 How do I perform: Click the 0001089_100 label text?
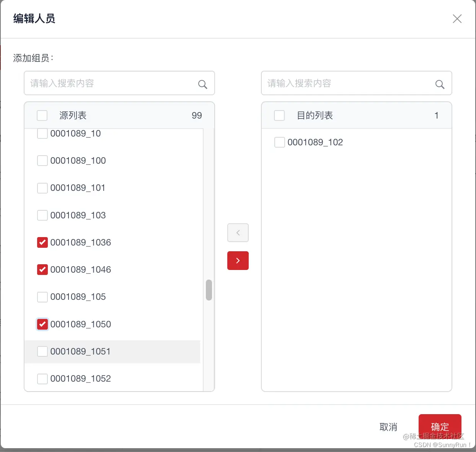78,161
